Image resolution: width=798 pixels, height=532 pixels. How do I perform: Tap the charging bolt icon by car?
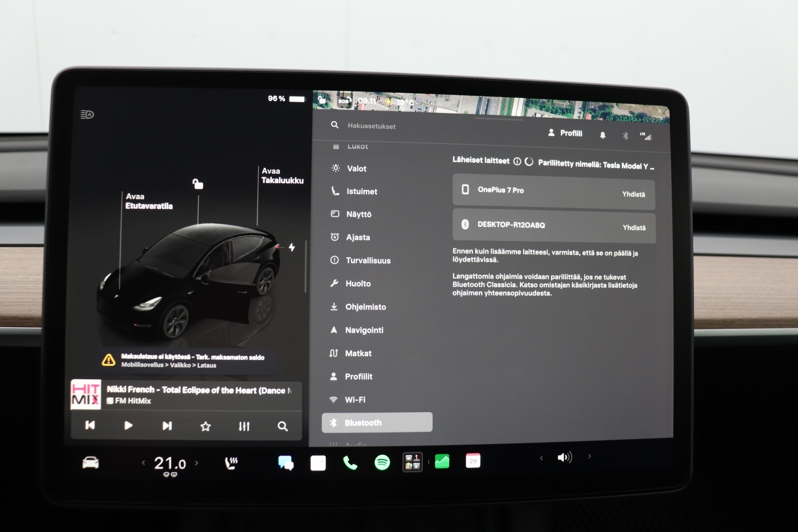click(x=292, y=247)
